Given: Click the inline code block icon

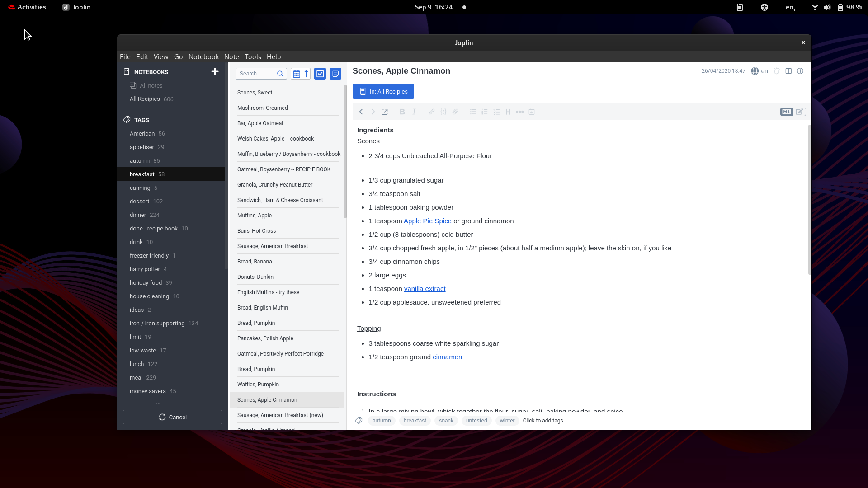Looking at the screenshot, I should click(x=443, y=112).
